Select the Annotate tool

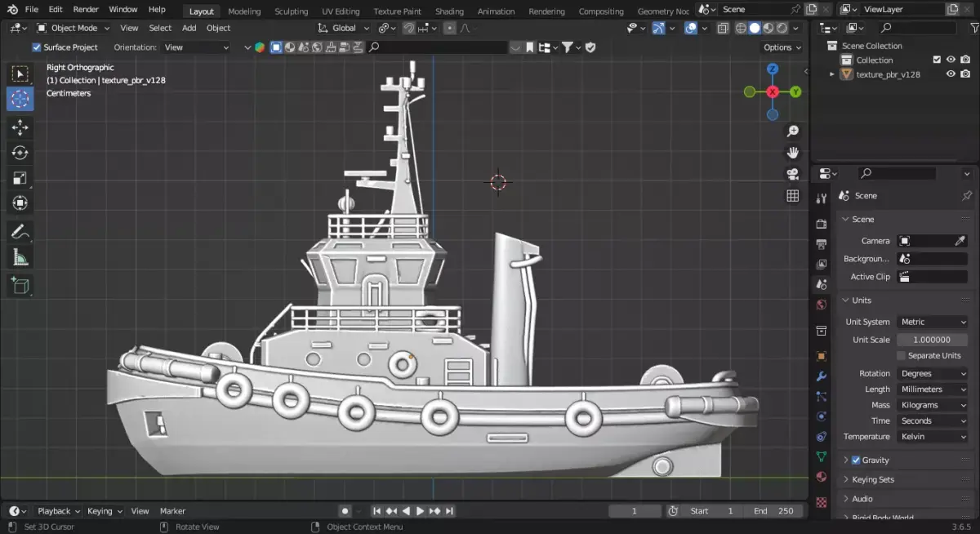coord(20,232)
